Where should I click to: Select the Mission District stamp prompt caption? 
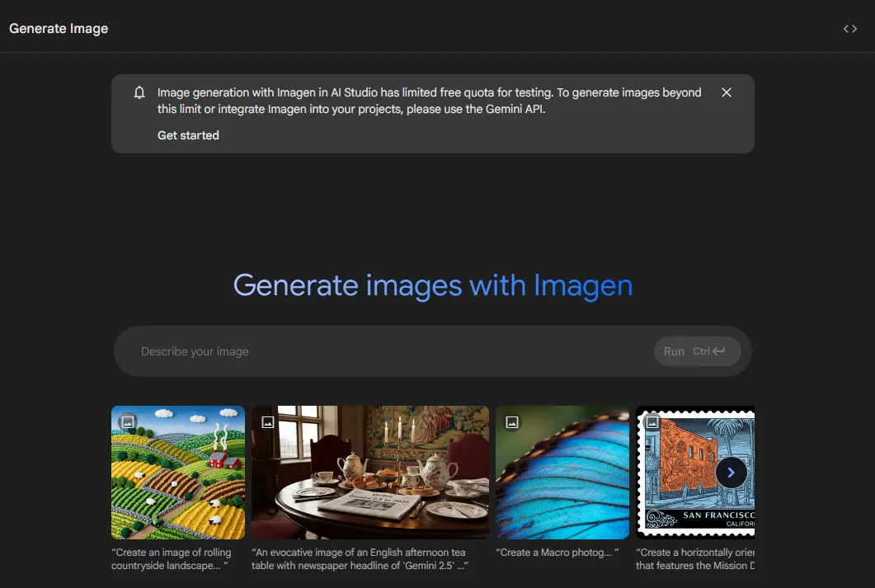coord(695,559)
